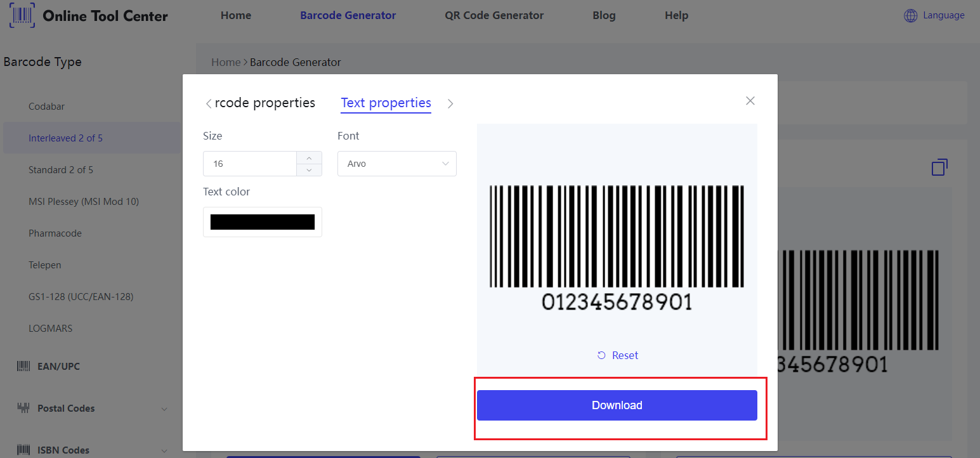The height and width of the screenshot is (458, 980).
Task: Click the Home breadcrumb link
Action: pyautogui.click(x=226, y=62)
